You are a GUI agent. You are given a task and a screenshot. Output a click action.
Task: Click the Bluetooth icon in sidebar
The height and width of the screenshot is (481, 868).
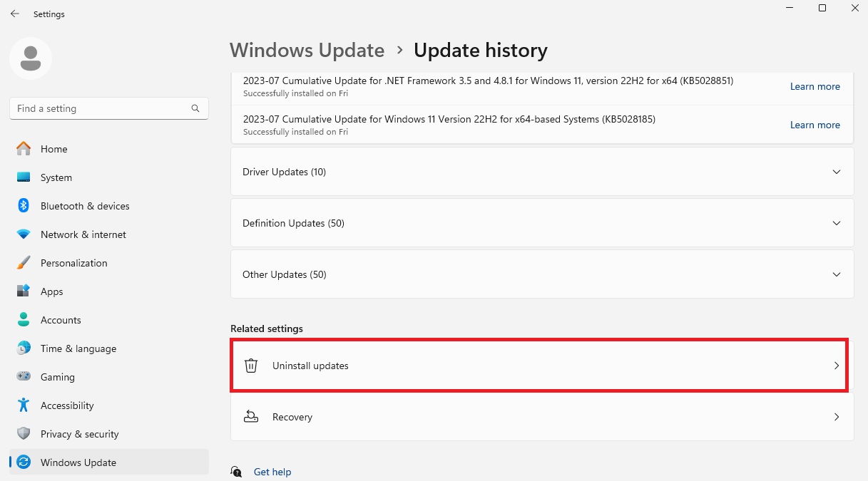[x=24, y=206]
